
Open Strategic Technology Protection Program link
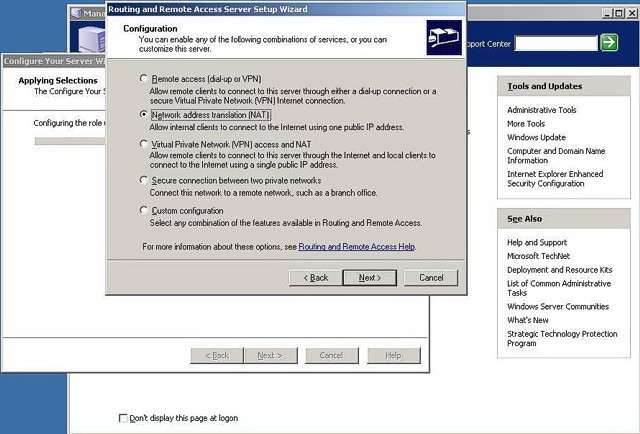click(562, 338)
